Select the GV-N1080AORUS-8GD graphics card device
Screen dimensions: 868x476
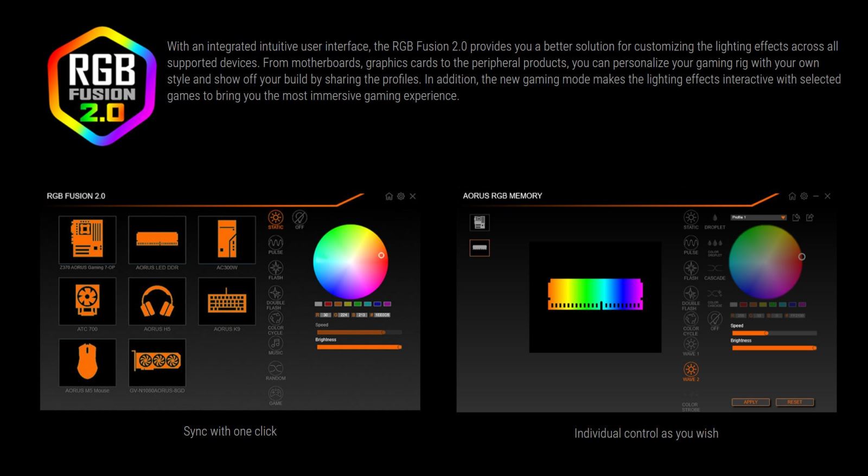[157, 363]
